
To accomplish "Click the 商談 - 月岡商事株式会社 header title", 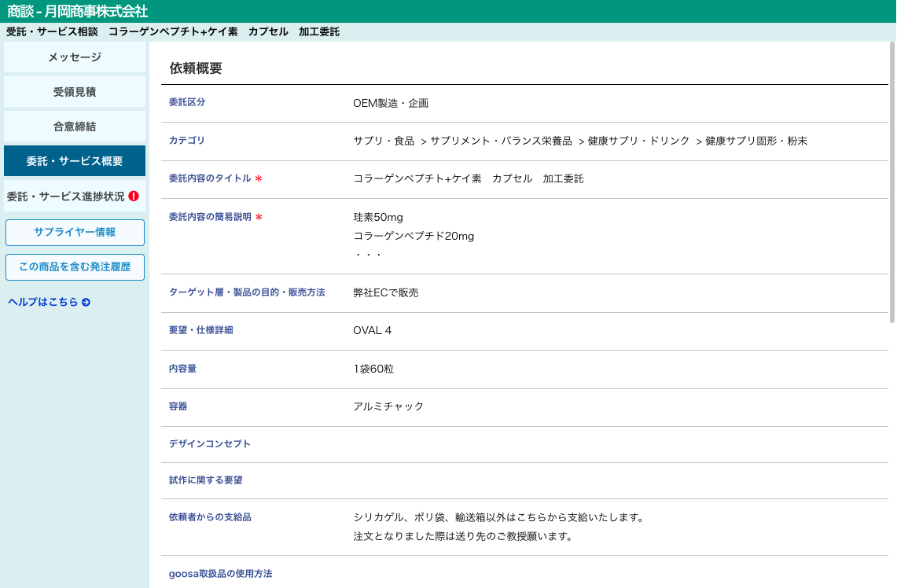I will click(x=77, y=11).
